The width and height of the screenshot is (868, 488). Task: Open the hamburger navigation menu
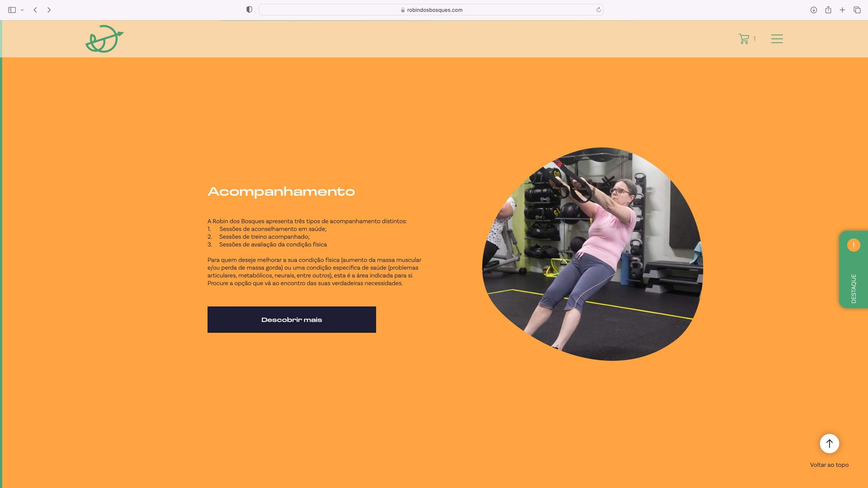(777, 39)
